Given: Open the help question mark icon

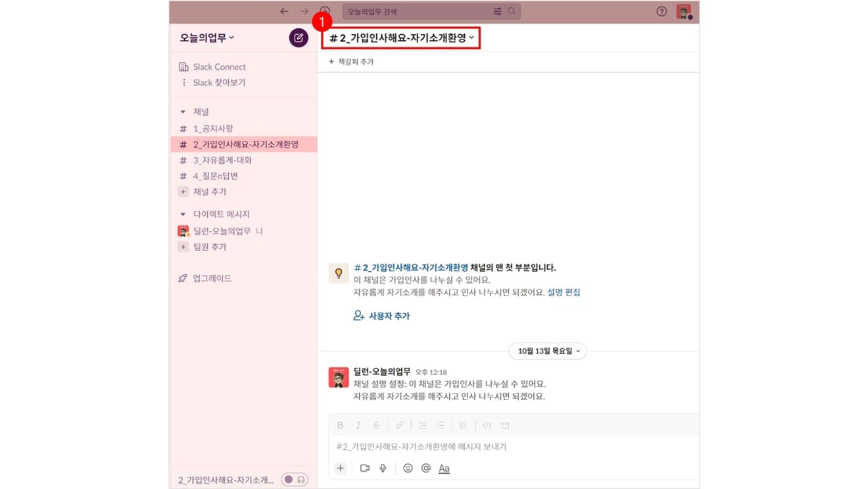Looking at the screenshot, I should pos(662,11).
